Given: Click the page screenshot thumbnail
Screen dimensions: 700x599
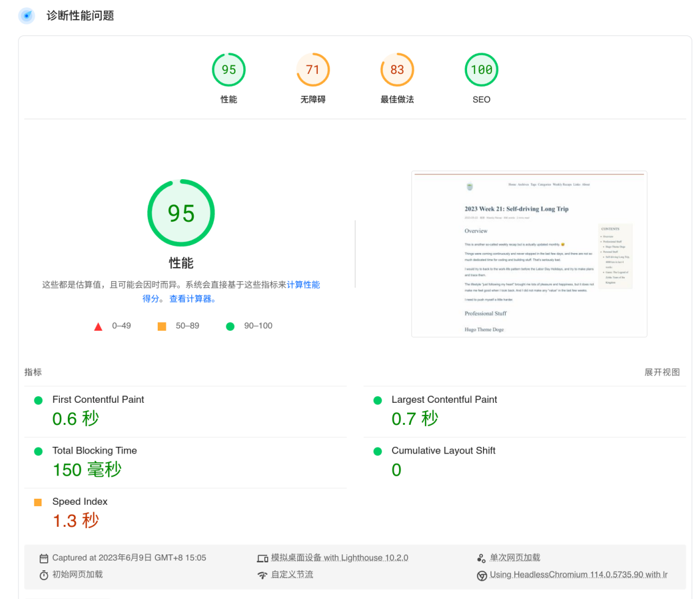Looking at the screenshot, I should tap(529, 254).
